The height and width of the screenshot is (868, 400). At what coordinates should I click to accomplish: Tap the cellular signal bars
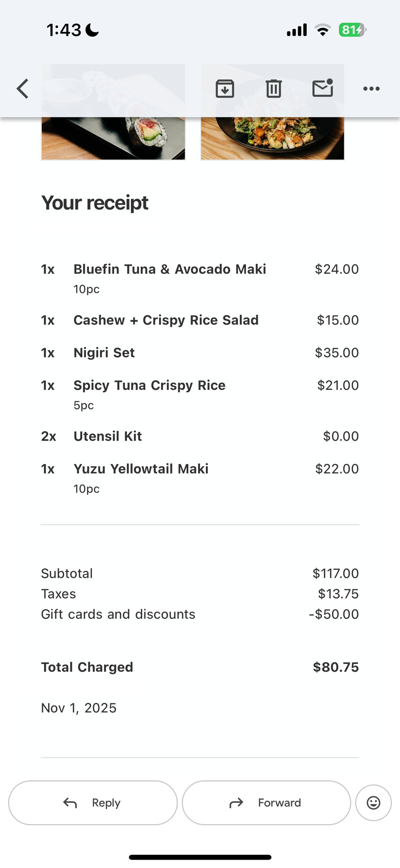click(x=297, y=30)
